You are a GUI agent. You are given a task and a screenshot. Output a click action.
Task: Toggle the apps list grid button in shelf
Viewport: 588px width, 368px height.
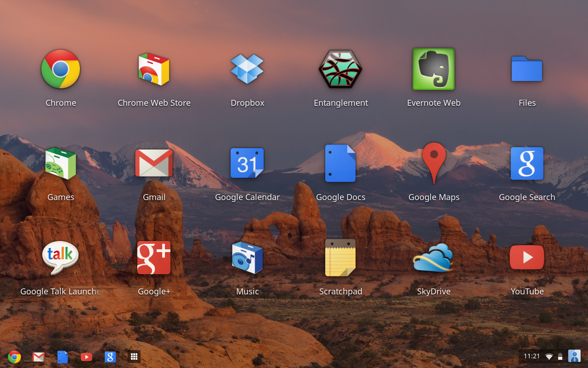pos(134,356)
